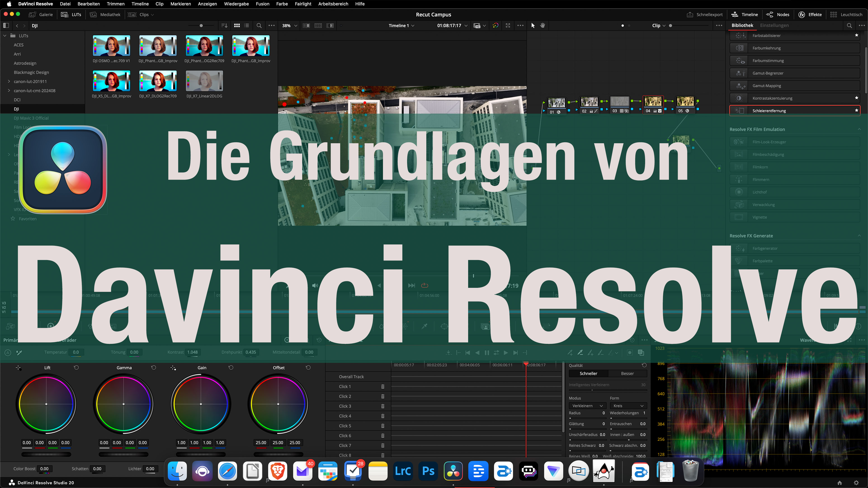Expand the canon-lut-201911 folder
The image size is (868, 488).
pos(9,82)
